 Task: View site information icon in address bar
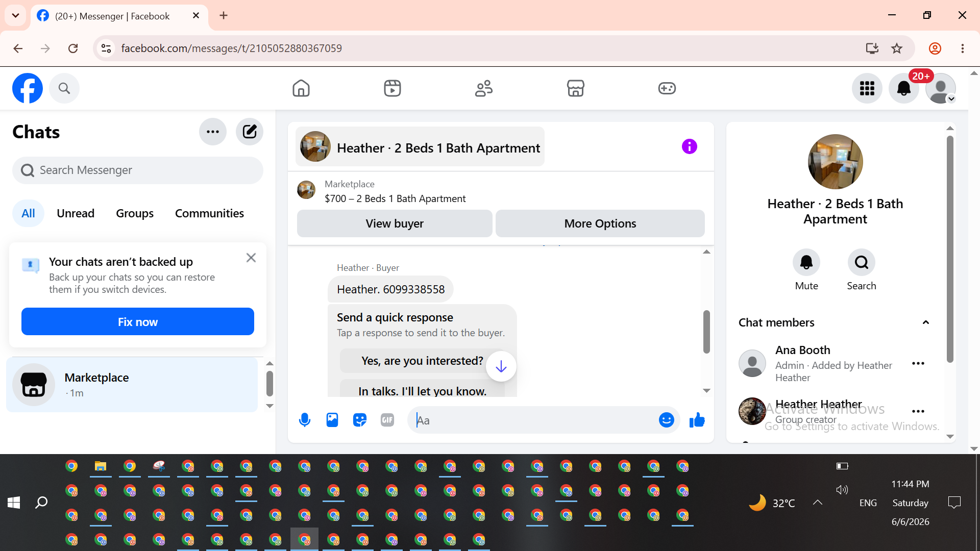(106, 48)
